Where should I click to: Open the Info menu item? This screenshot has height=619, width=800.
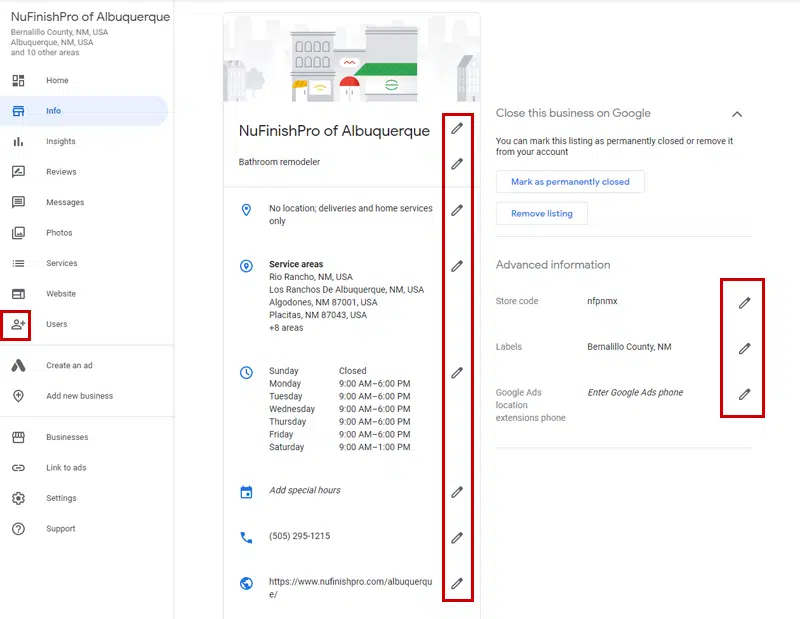84,111
